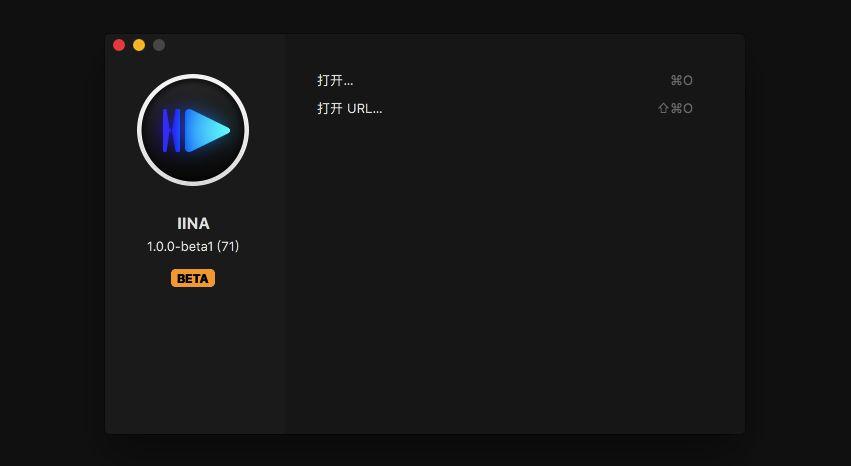Select the 打开... menu entry
The width and height of the screenshot is (851, 466).
point(505,81)
